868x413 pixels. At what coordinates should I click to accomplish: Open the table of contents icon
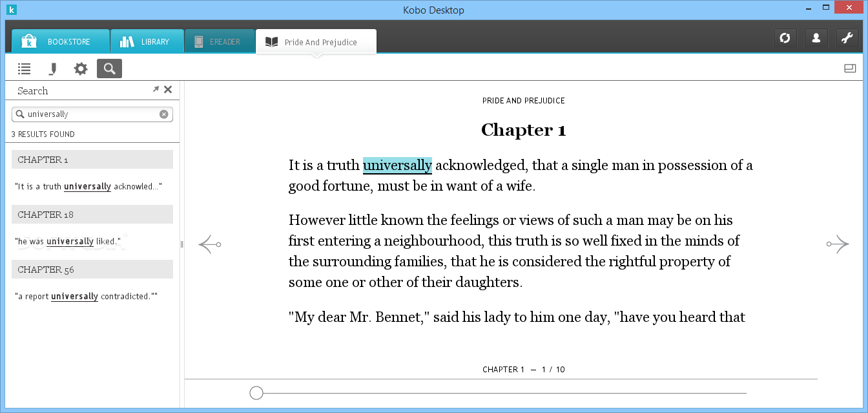pyautogui.click(x=24, y=69)
